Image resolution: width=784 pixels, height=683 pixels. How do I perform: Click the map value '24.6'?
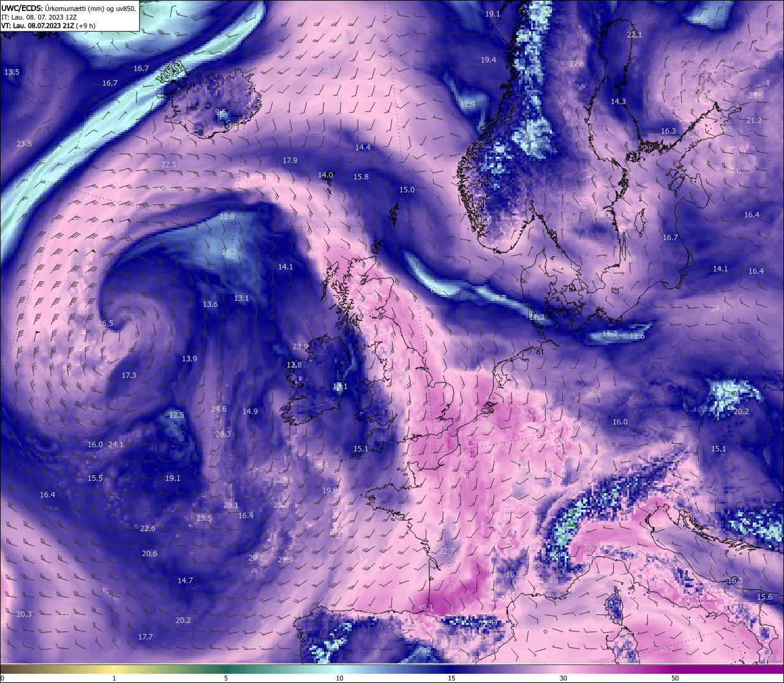pos(219,409)
